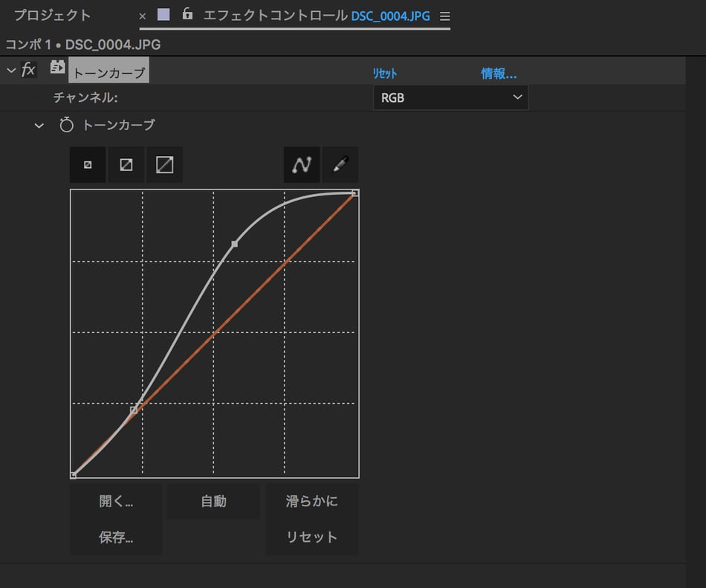Open the エフェクトコントロール panel menu icon

click(x=444, y=16)
